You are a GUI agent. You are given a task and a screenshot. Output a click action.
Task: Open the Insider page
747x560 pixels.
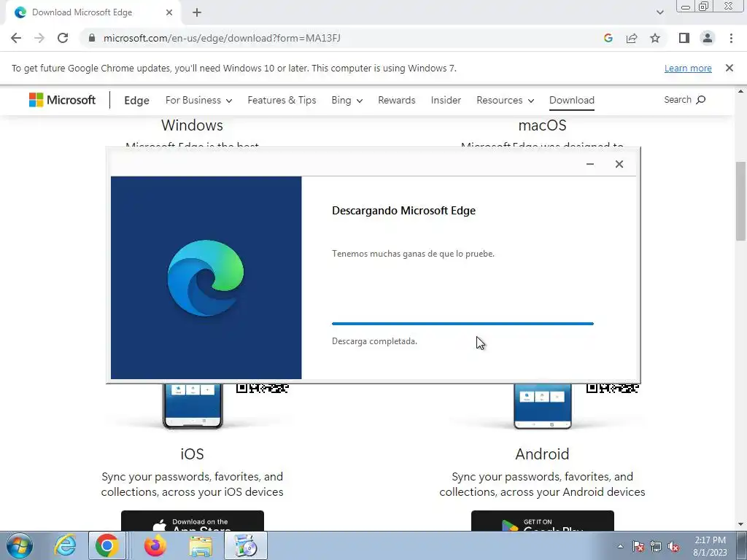pos(446,100)
